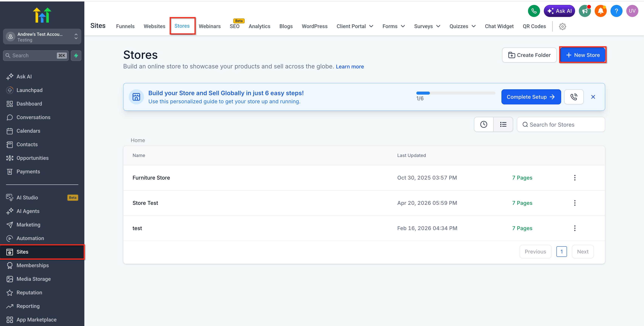Click the phone call icon in setup banner
Screen dimensions: 644x326
574,97
